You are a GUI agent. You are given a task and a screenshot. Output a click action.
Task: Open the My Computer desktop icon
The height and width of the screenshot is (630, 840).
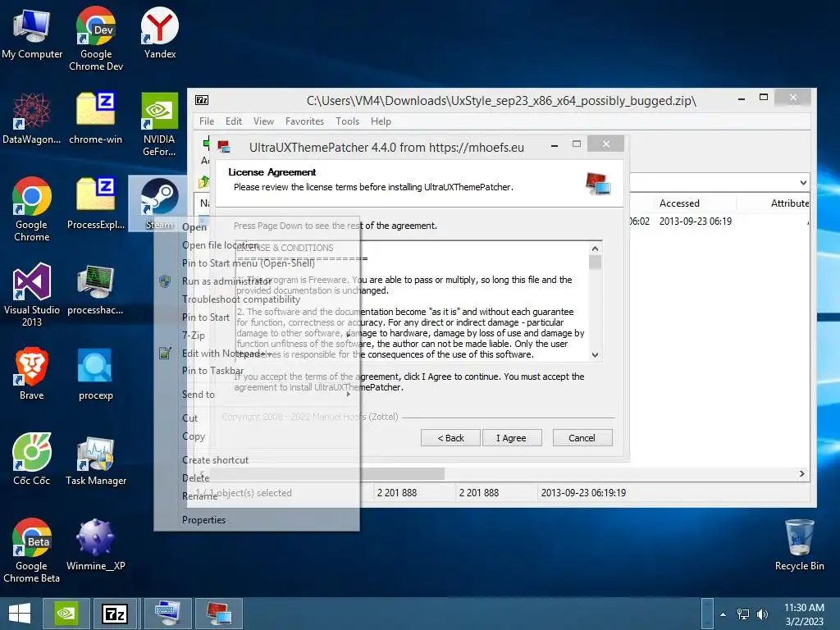32,33
